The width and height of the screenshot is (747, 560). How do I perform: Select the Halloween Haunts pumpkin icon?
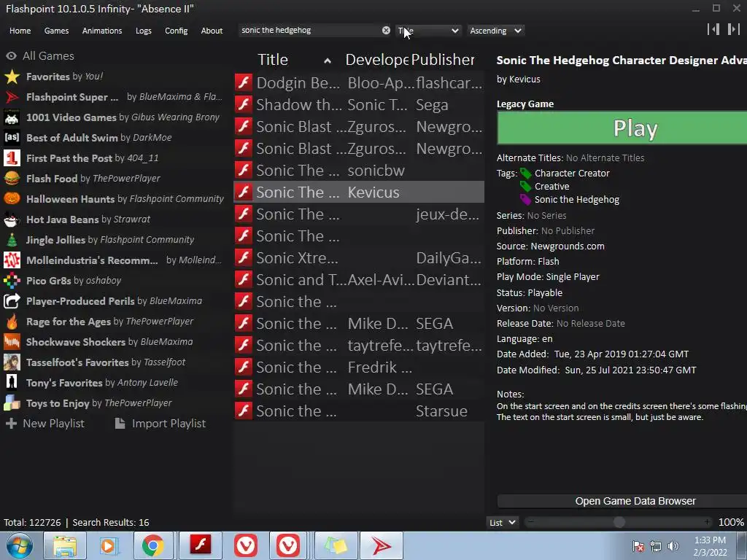click(x=12, y=199)
